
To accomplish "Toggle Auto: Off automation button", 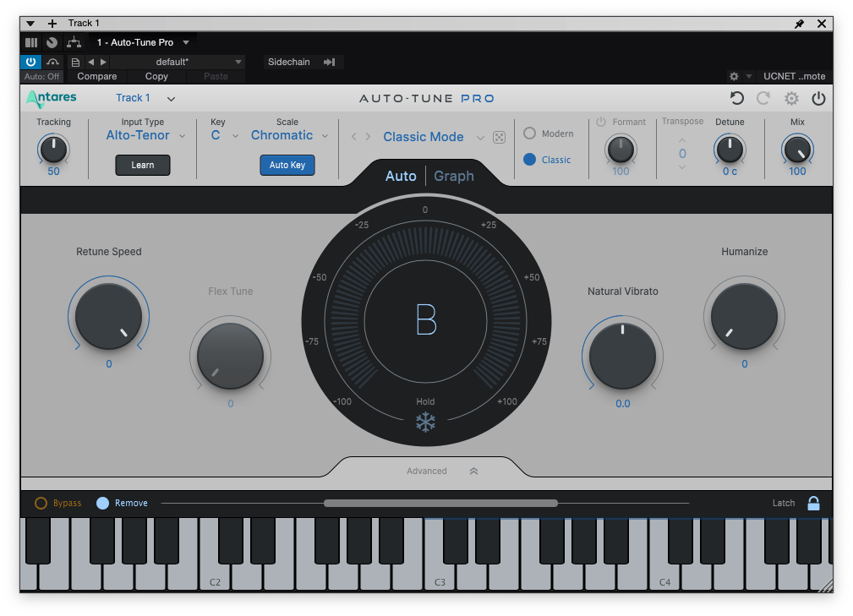I will pos(42,77).
